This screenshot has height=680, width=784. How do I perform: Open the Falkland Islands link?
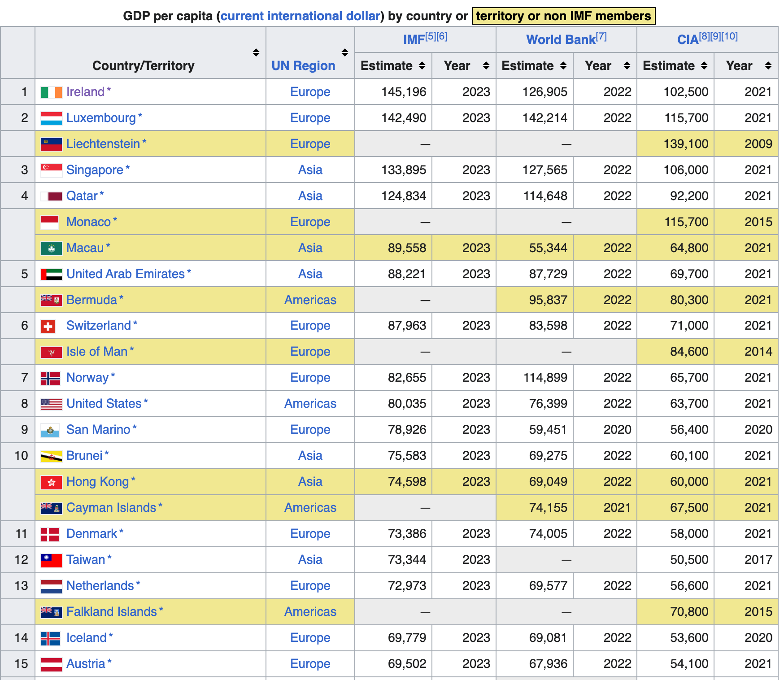(112, 612)
